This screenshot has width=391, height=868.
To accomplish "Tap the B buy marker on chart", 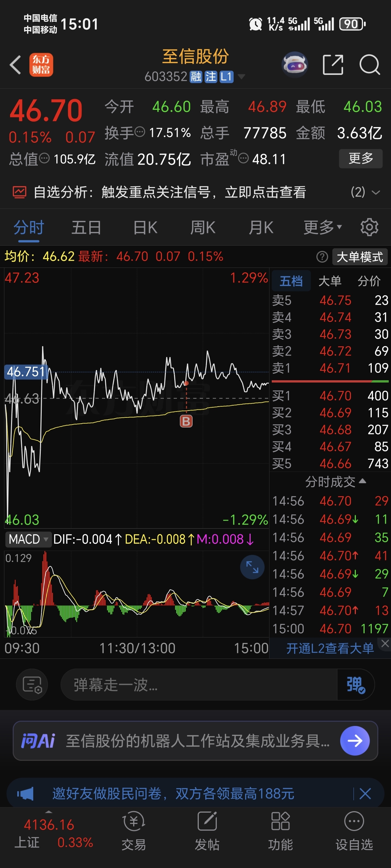I will (186, 421).
